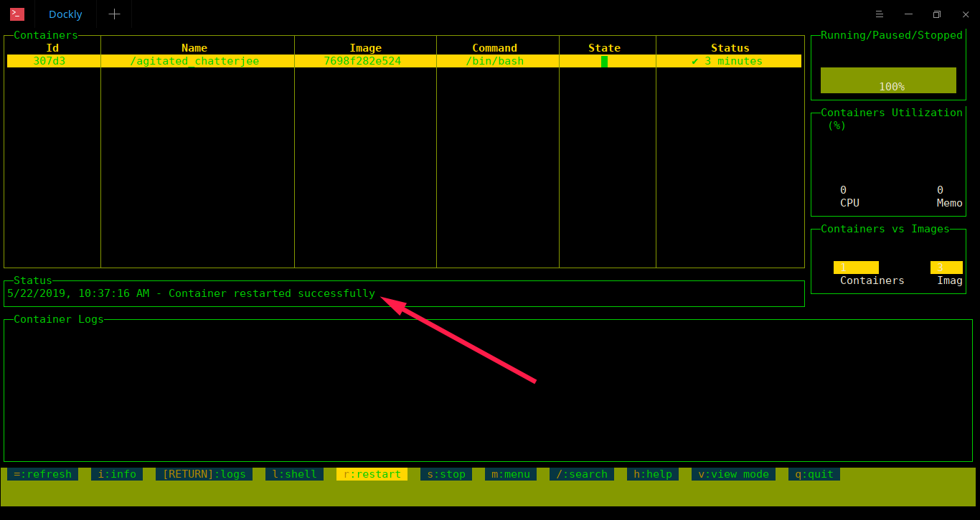The image size is (980, 520).
Task: Select container ID 307d3
Action: pyautogui.click(x=50, y=61)
